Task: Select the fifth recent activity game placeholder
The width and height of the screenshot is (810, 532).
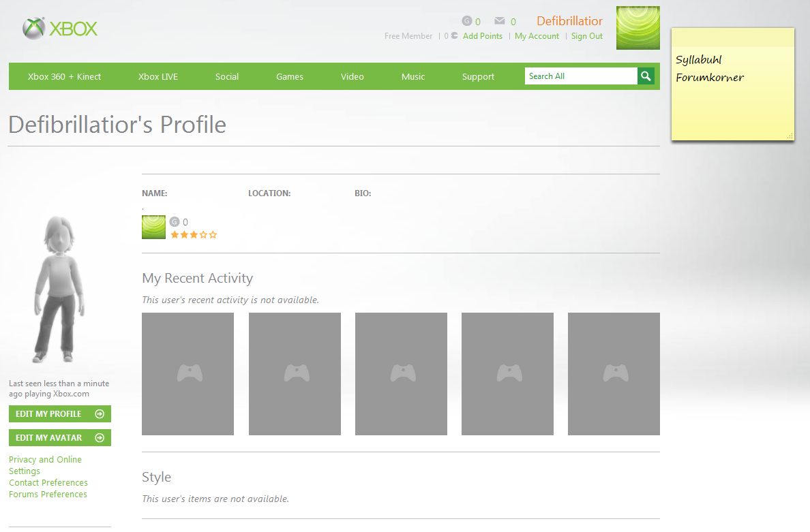Action: (x=614, y=373)
